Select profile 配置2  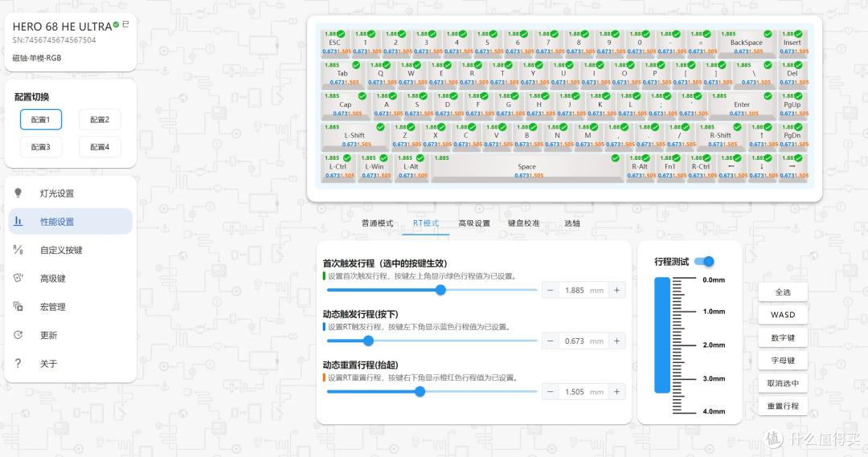pos(100,120)
